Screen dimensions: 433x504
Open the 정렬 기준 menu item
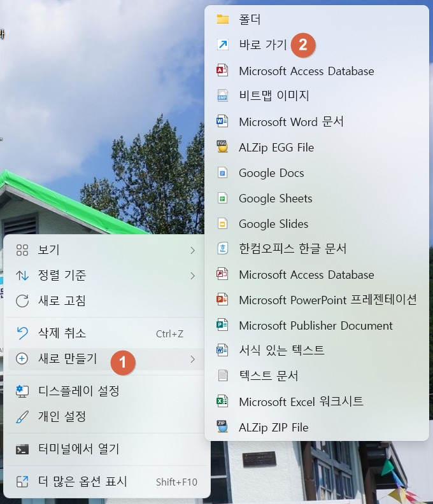click(x=106, y=276)
